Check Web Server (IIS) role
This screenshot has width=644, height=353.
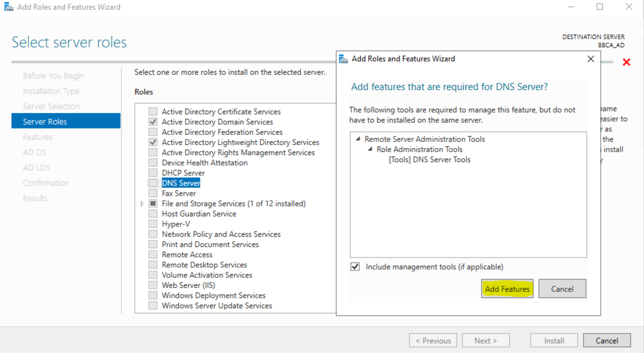(x=153, y=285)
